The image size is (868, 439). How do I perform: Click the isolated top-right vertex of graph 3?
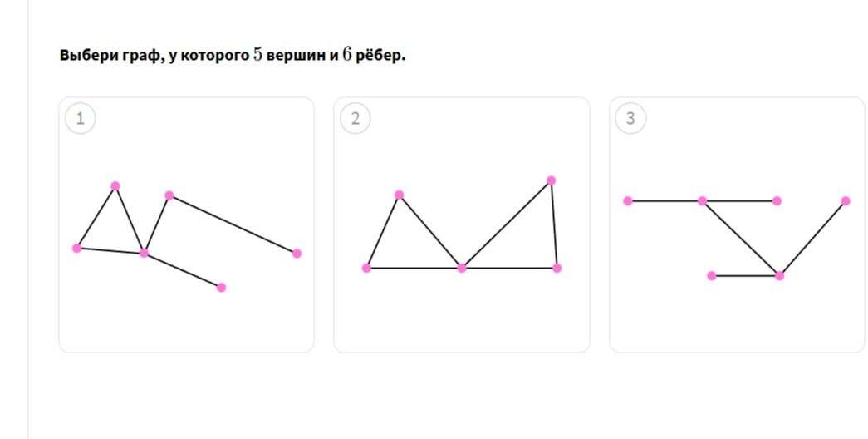tap(846, 200)
